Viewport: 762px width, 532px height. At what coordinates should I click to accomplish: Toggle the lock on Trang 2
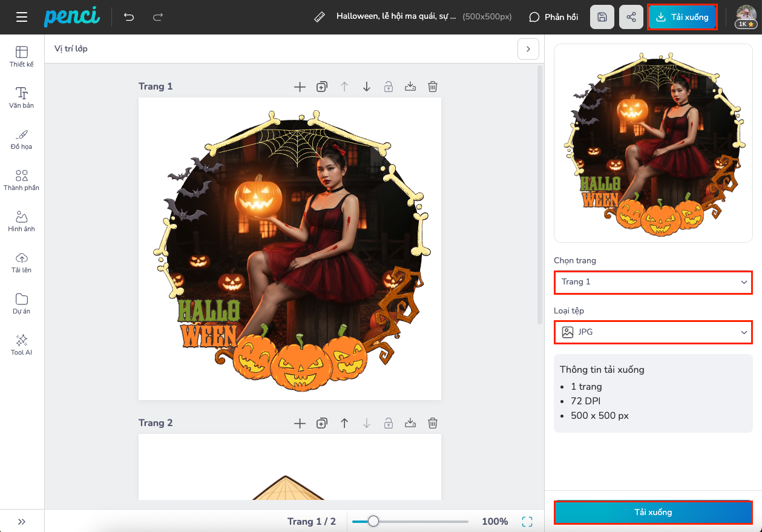coord(389,423)
